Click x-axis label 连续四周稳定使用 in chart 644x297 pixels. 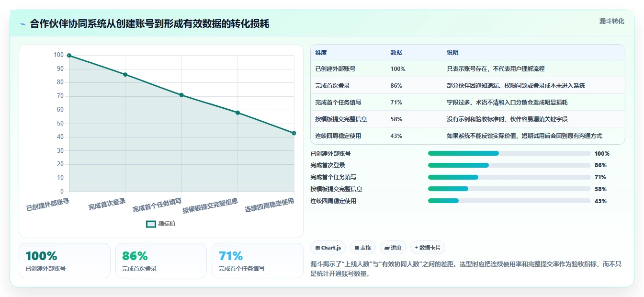coord(269,206)
